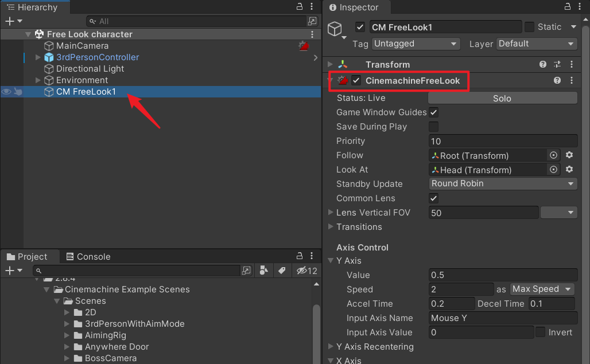Open Speed mode Max Speed dropdown
Viewport: 590px width, 364px height.
point(542,289)
